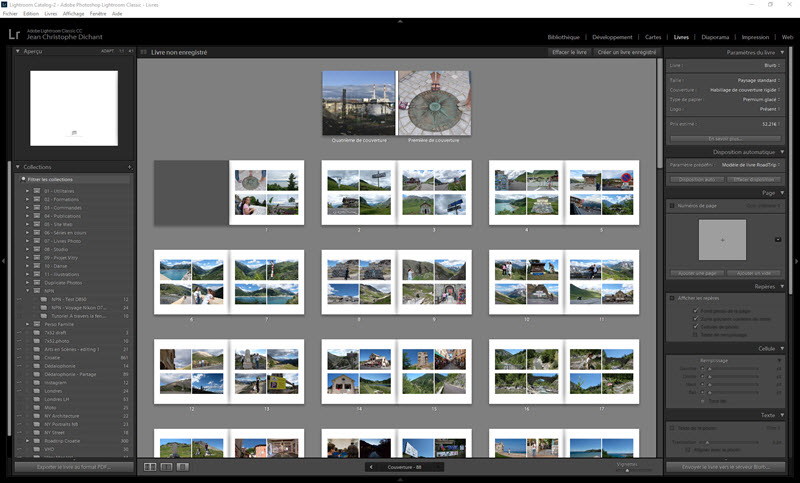Adjust the Gauche padding slider

pos(710,369)
